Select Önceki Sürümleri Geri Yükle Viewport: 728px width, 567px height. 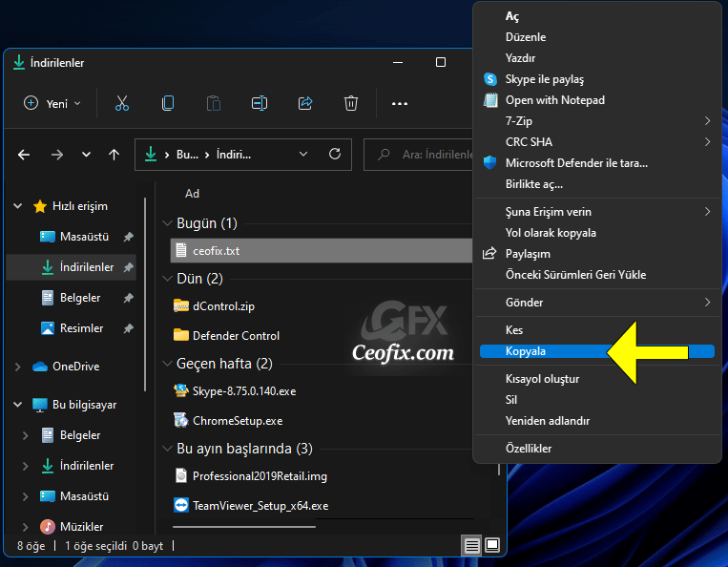[597, 275]
